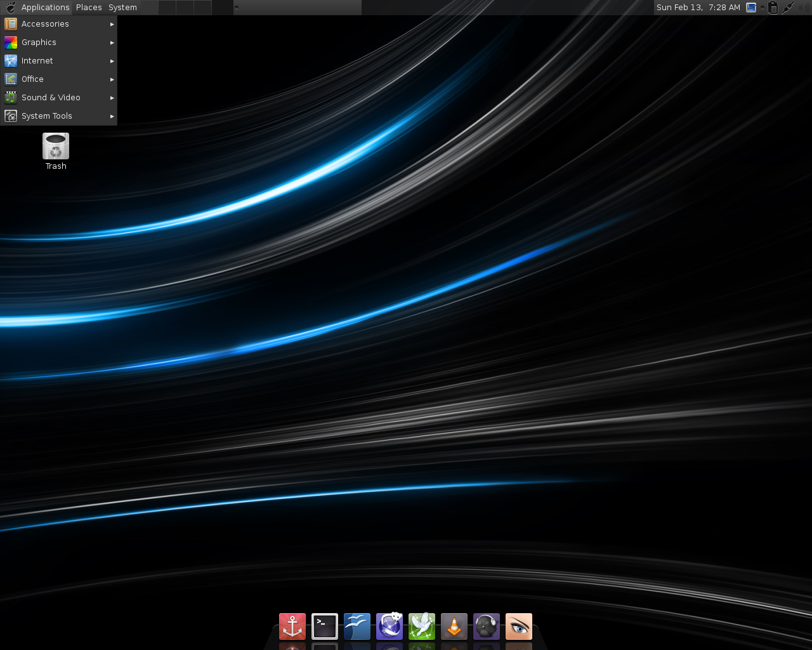
Task: Expand the Internet submenu
Action: [58, 61]
